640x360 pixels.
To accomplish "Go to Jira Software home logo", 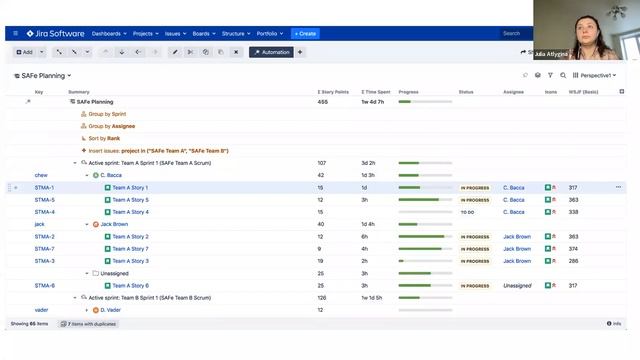I will point(56,33).
